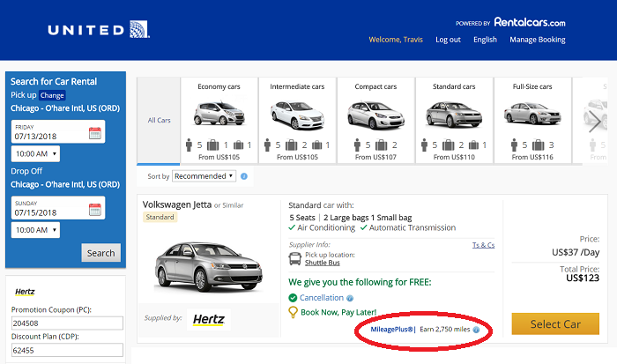Click the Hertz logo in sidebar

click(x=25, y=292)
